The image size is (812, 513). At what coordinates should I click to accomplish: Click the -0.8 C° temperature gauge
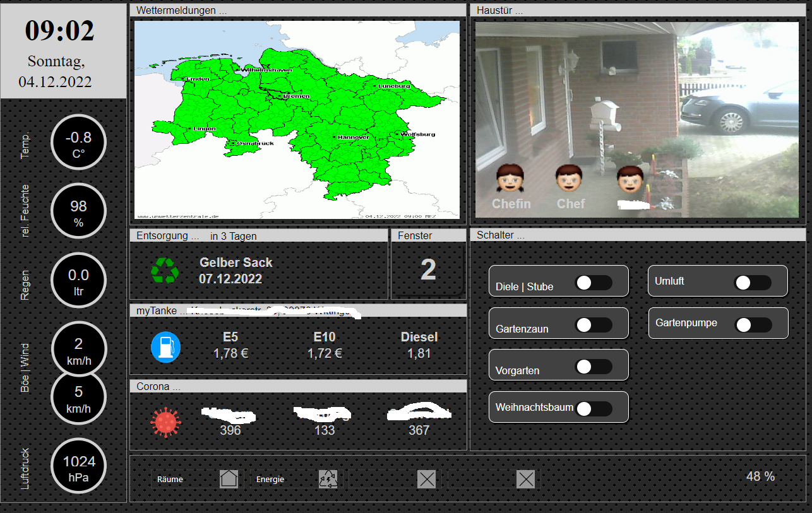(78, 143)
